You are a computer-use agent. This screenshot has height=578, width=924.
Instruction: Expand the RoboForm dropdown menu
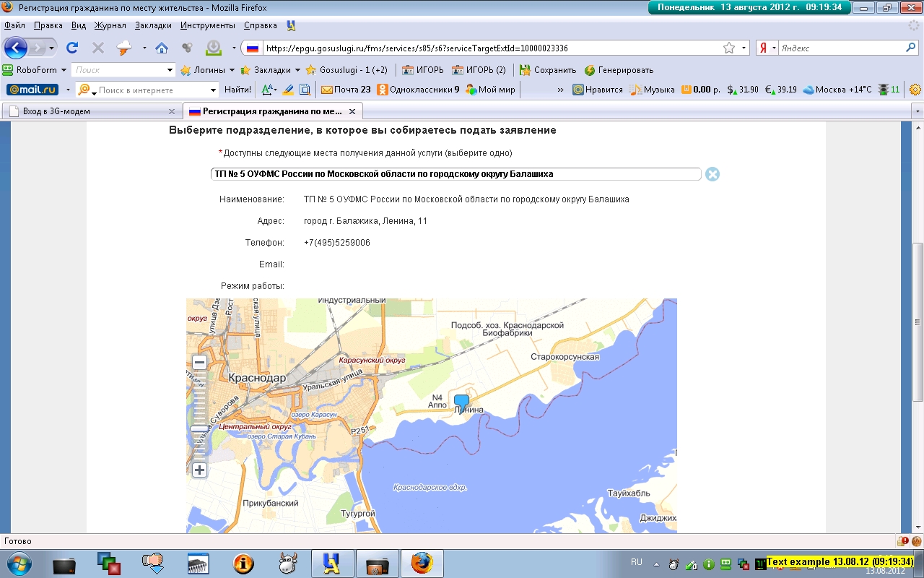click(x=64, y=70)
